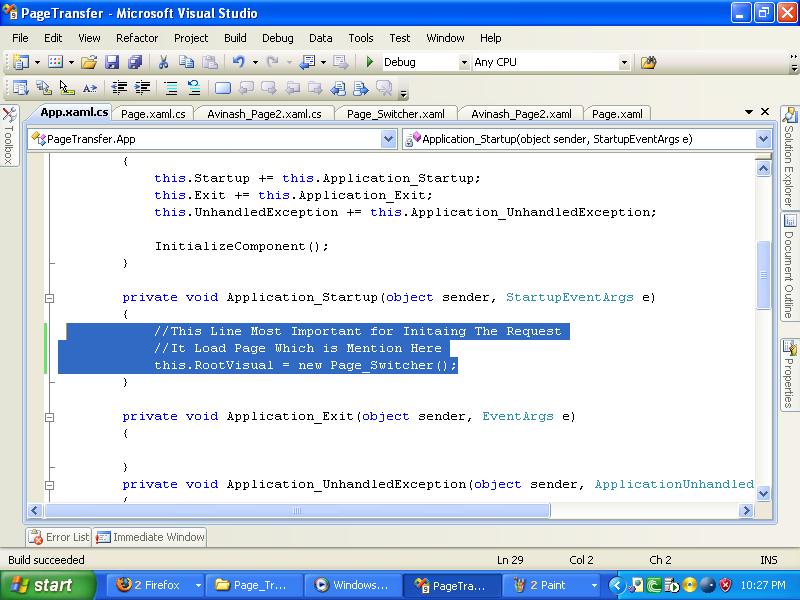Open the Add New Item dropdown arrow

(71, 62)
